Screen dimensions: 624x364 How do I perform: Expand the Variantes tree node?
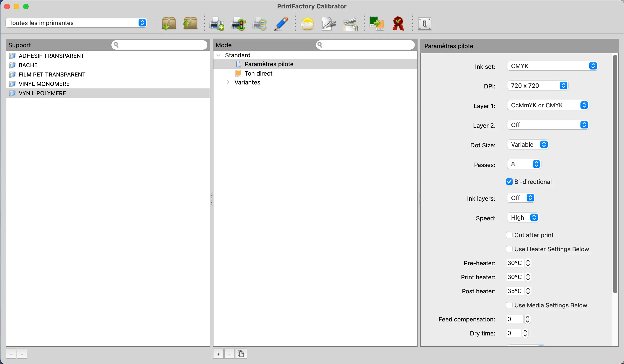pyautogui.click(x=228, y=82)
